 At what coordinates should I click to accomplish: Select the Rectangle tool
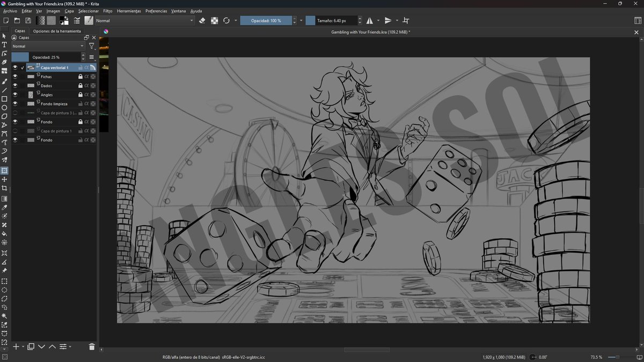[x=4, y=99]
